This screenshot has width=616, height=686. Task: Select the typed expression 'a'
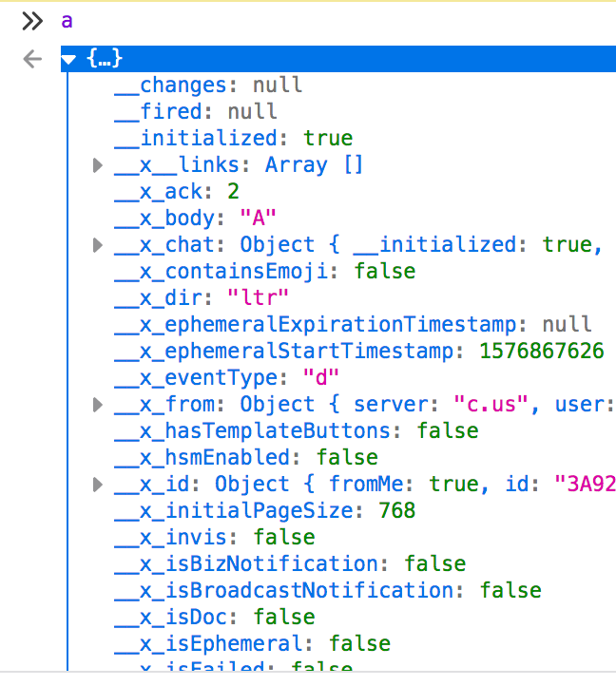[67, 21]
